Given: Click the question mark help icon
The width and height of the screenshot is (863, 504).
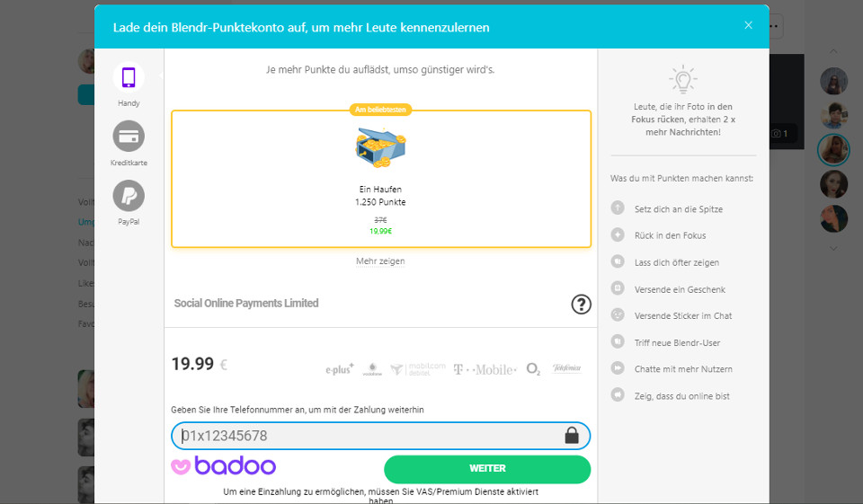Looking at the screenshot, I should click(581, 305).
